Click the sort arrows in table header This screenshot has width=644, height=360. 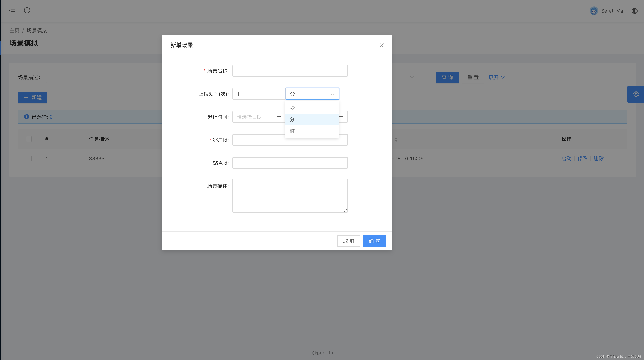pyautogui.click(x=396, y=139)
